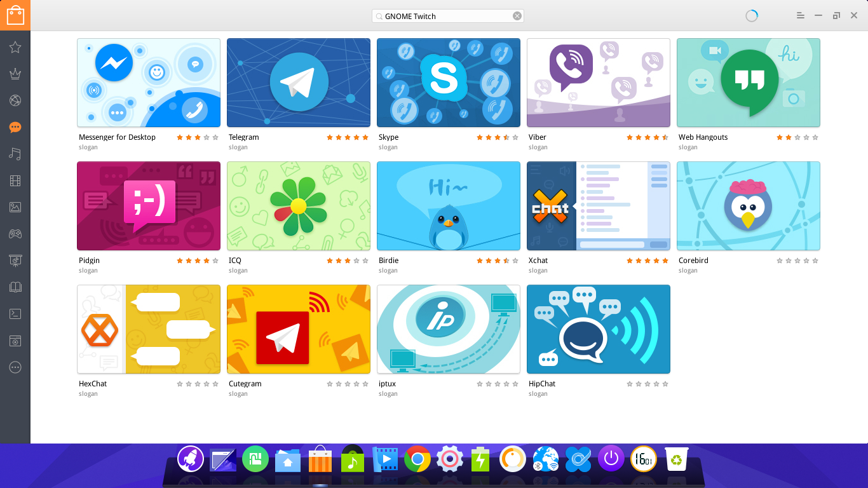Open the iptux app thumbnail
The height and width of the screenshot is (488, 868).
[x=449, y=329]
